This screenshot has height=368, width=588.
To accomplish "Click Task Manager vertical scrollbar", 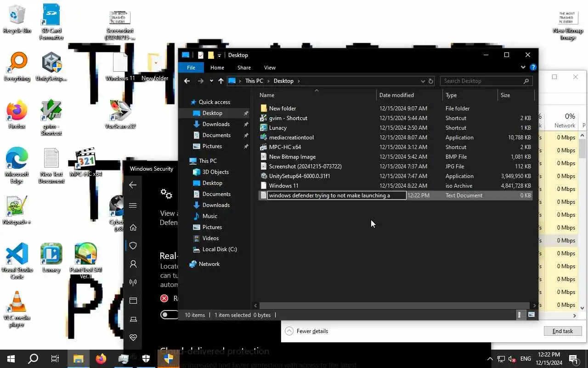I will tap(582, 149).
